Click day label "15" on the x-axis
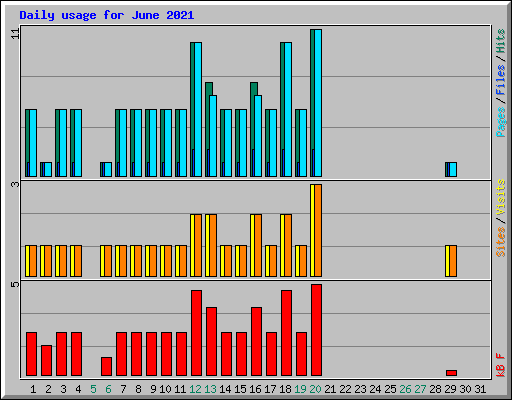Viewport: 512px width, 400px height. (x=240, y=389)
